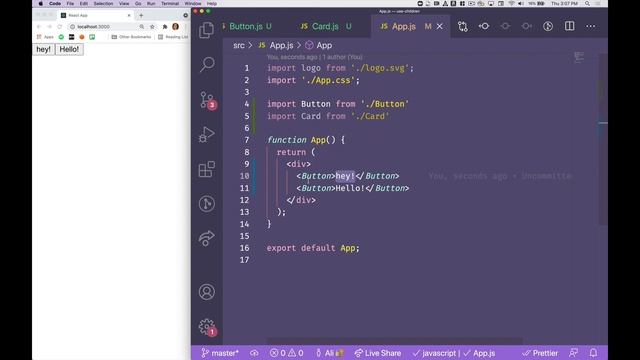The width and height of the screenshot is (640, 360).
Task: Open the Selection menu in menu bar
Action: (x=103, y=3)
